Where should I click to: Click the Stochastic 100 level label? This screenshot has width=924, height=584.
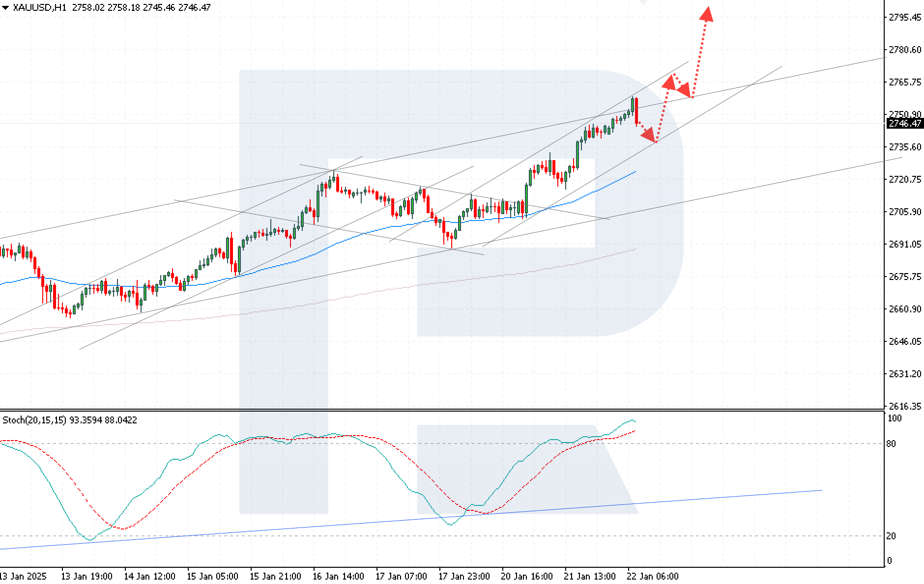point(895,418)
